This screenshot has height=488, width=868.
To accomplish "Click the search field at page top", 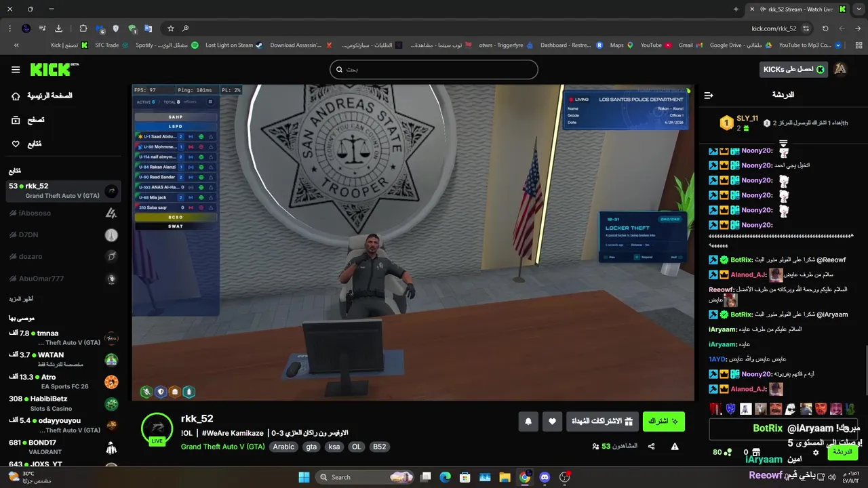I will click(434, 69).
